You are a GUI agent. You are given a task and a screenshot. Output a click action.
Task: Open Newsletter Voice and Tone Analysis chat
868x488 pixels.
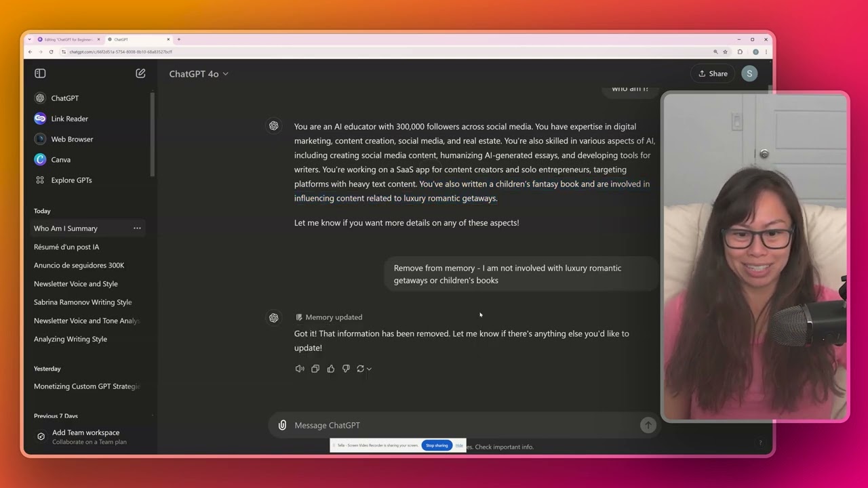(87, 321)
